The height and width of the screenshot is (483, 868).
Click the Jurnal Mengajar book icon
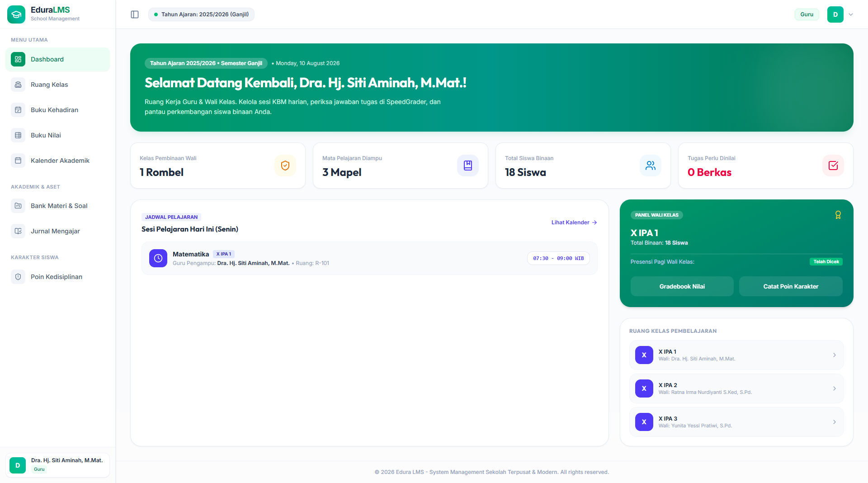(x=18, y=231)
